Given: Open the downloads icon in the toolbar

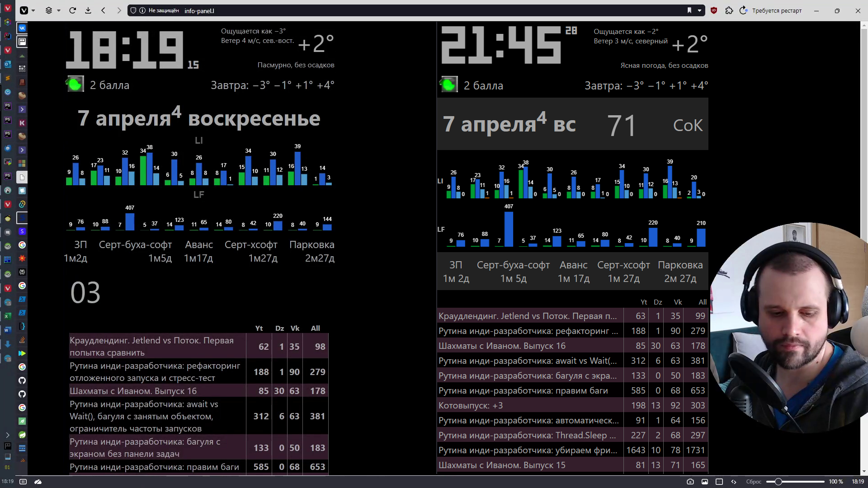Looking at the screenshot, I should coord(88,10).
